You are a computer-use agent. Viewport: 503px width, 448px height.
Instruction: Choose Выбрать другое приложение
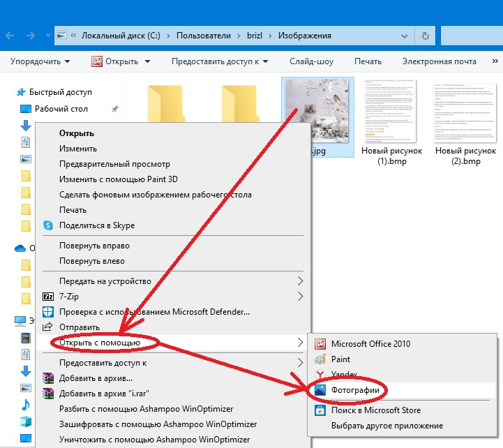click(x=403, y=426)
